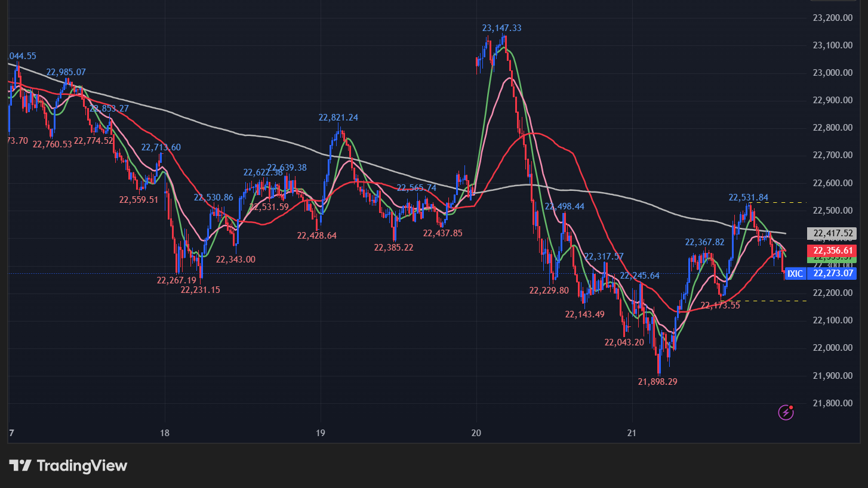Select date 19 on the time axis
The height and width of the screenshot is (488, 868).
(x=321, y=433)
